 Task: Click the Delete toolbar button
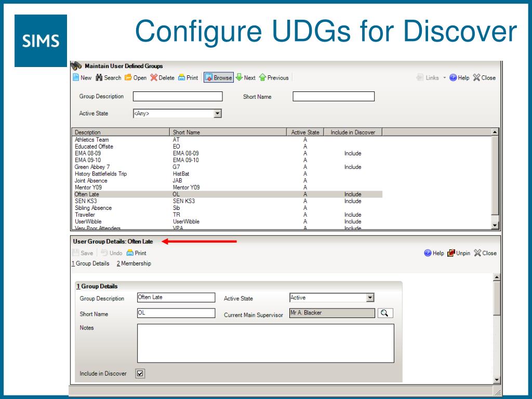click(x=162, y=78)
